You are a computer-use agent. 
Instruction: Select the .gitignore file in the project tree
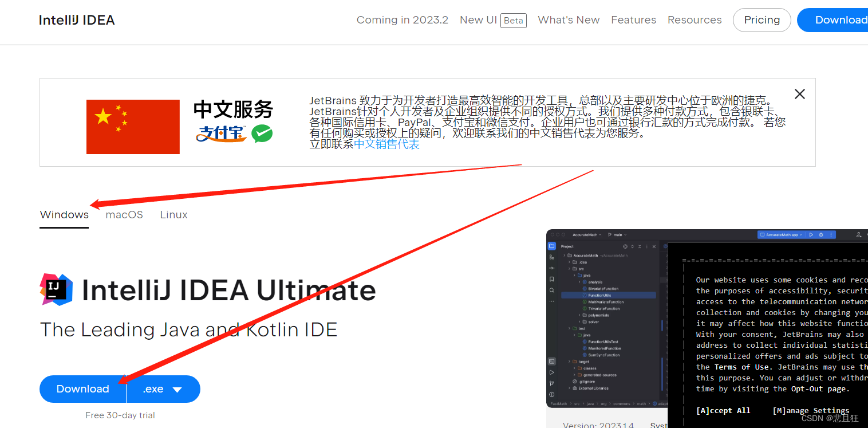pos(584,382)
